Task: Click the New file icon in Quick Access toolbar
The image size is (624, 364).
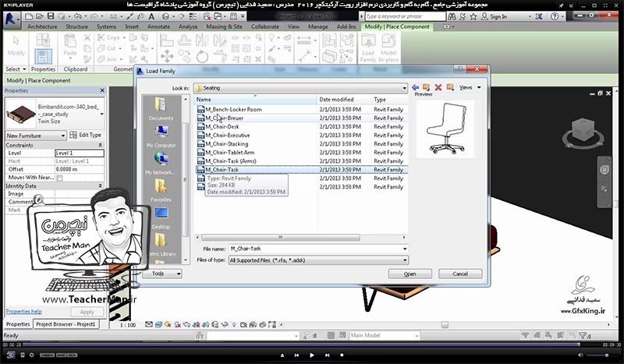Action: click(29, 16)
